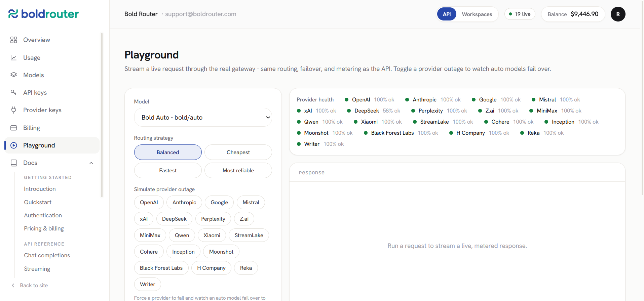Select the Most reliable routing strategy

[x=238, y=170]
